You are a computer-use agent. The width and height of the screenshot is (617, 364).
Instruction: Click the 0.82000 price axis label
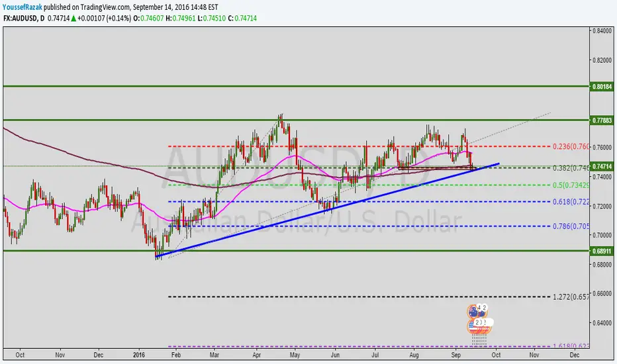tap(602, 60)
